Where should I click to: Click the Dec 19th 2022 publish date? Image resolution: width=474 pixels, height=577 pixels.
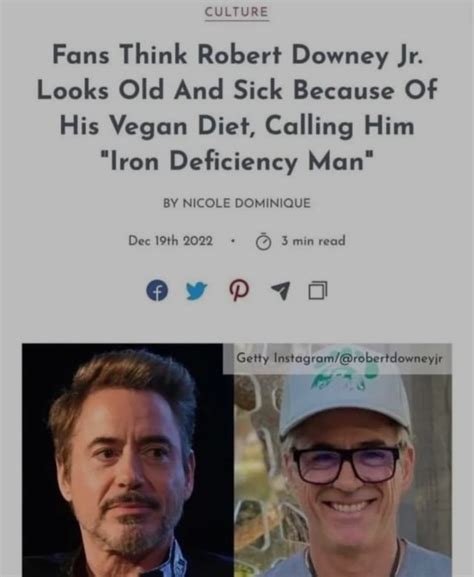pos(170,241)
